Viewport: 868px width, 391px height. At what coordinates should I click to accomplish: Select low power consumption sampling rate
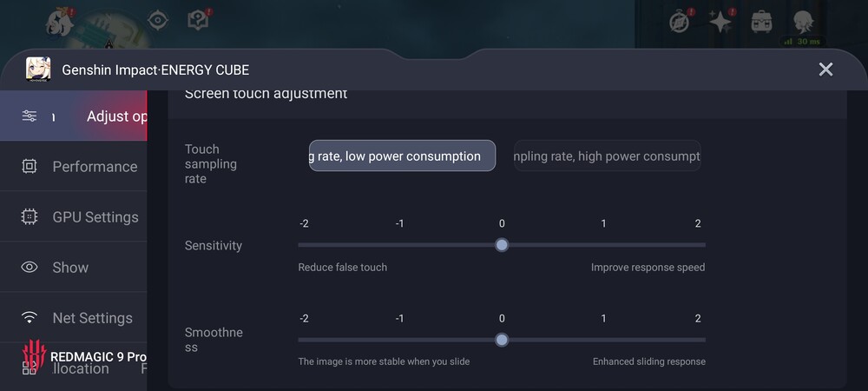[403, 156]
